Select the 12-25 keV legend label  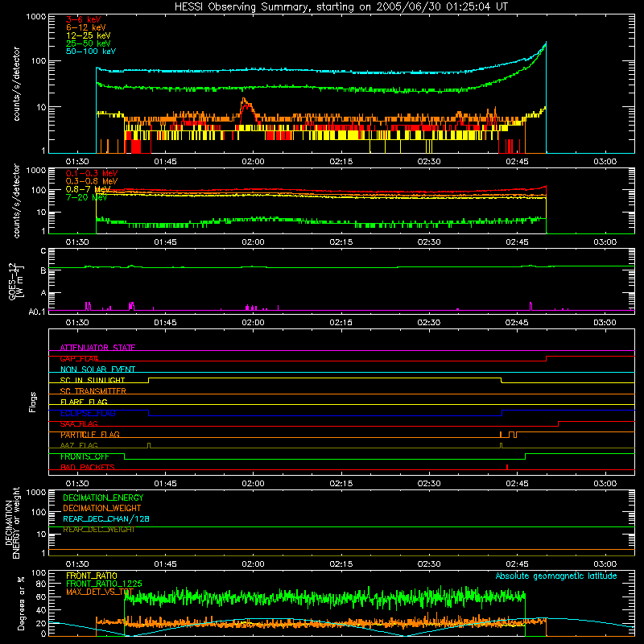pos(88,35)
